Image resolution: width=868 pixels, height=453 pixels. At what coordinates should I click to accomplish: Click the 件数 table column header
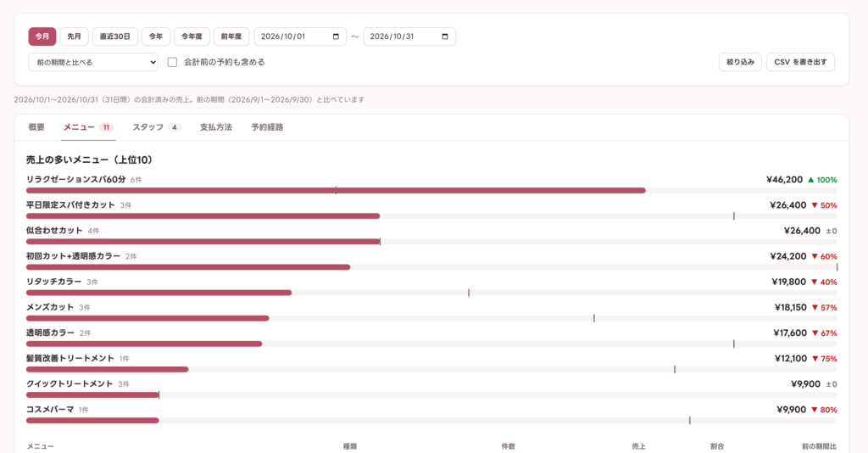[x=509, y=446]
